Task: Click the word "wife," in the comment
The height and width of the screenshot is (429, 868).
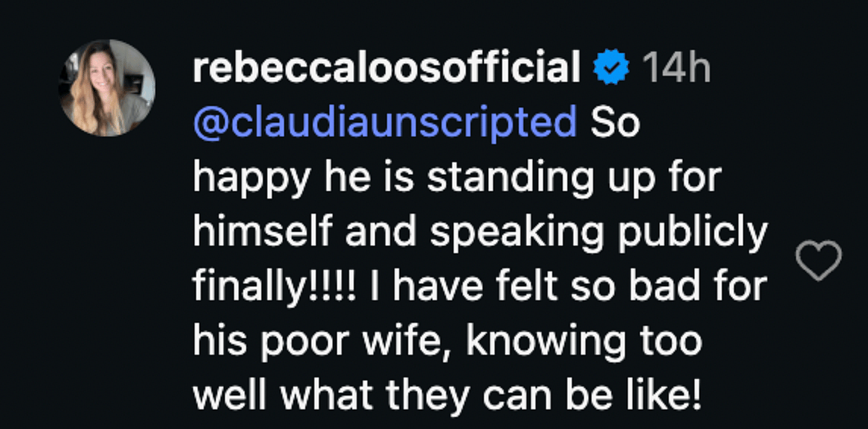Action: (414, 342)
